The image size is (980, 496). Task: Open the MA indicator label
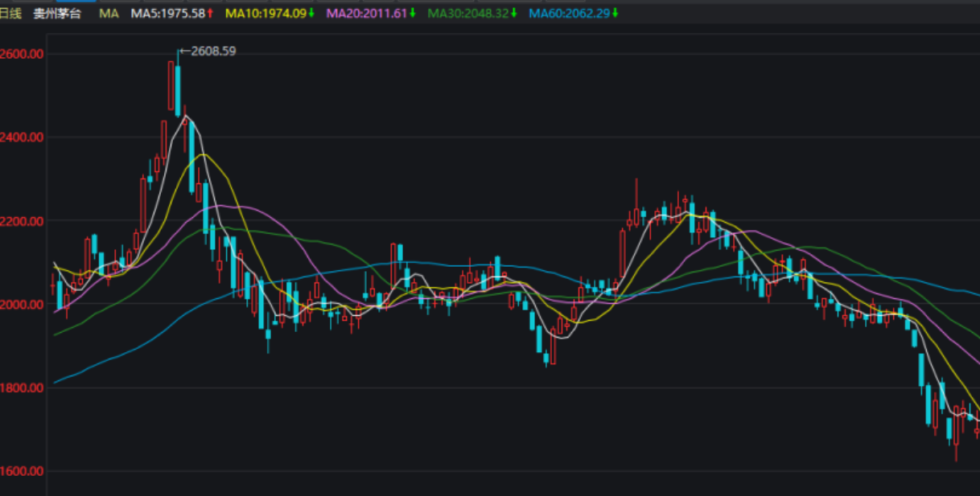coord(108,14)
